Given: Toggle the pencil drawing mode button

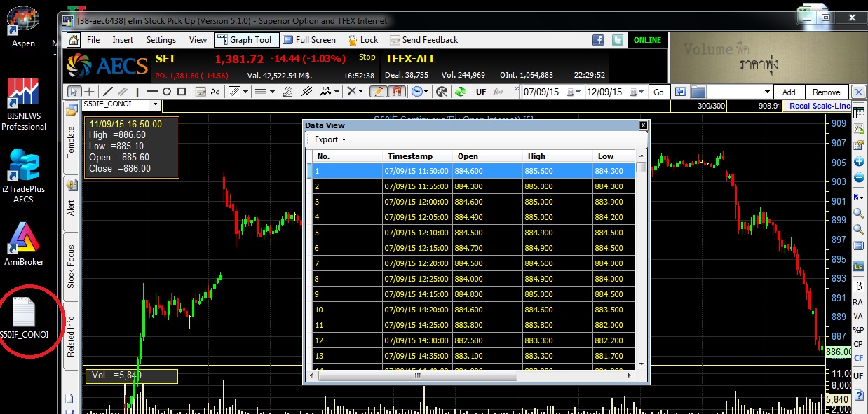Looking at the screenshot, I should click(x=378, y=92).
